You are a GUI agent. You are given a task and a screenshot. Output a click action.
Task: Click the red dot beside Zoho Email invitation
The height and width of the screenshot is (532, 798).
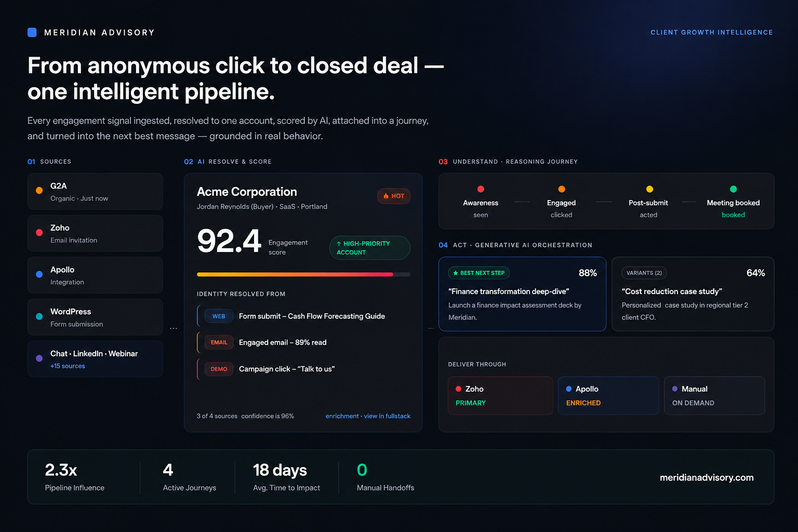click(39, 232)
